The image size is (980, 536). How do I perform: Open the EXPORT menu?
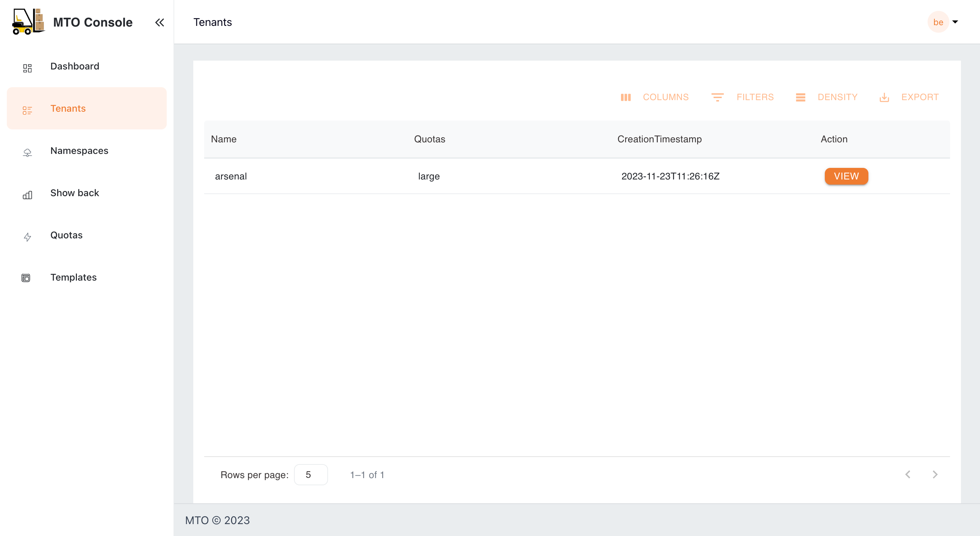coord(909,97)
